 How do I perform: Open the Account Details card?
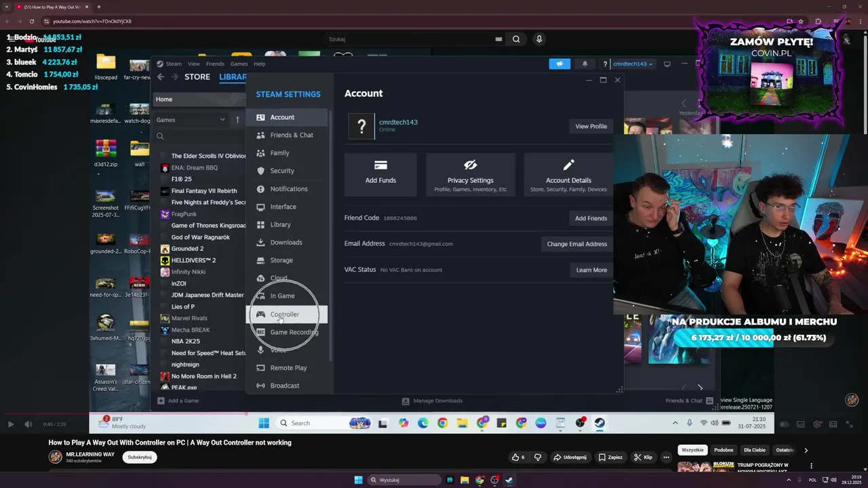[x=568, y=174]
